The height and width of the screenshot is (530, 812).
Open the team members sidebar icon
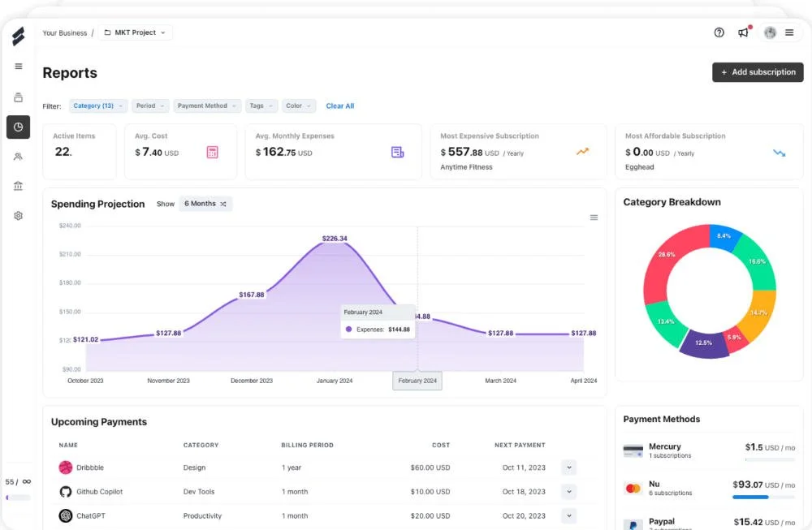coord(18,157)
